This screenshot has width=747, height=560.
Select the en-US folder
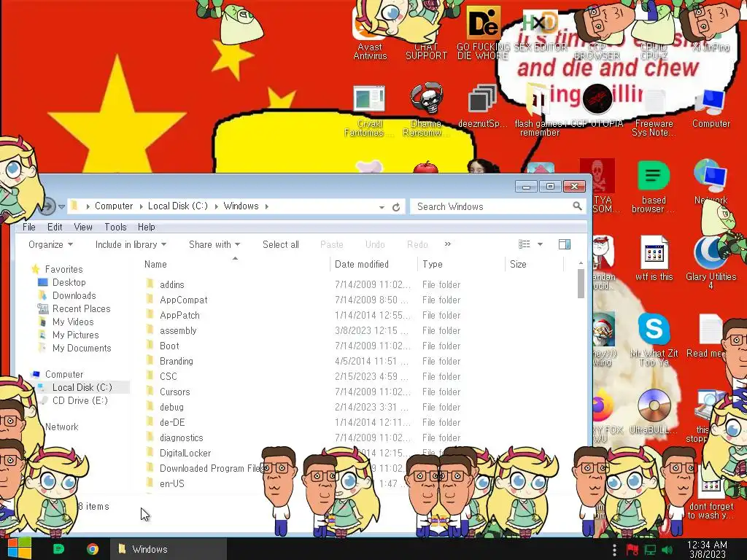172,483
